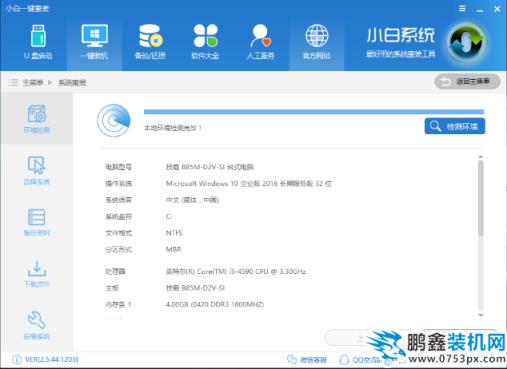The image size is (507, 369).
Task: Click the radar scan icon
Action: [114, 120]
